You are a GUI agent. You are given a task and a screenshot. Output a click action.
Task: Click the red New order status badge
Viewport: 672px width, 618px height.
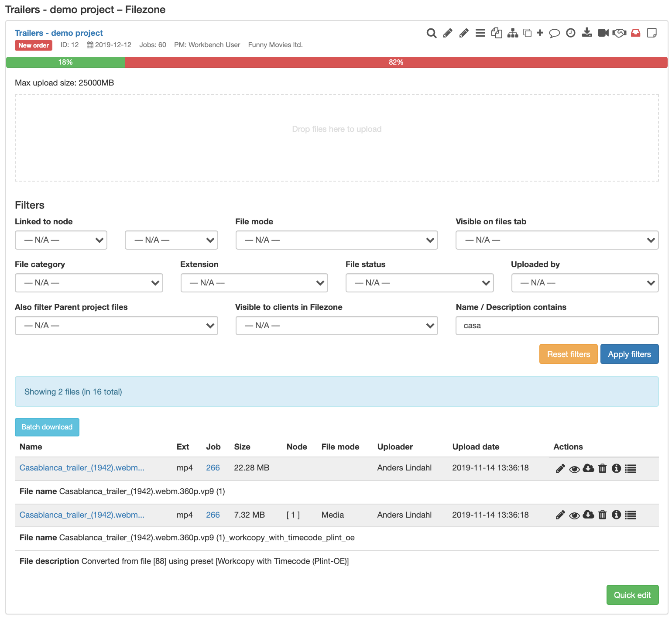[34, 45]
